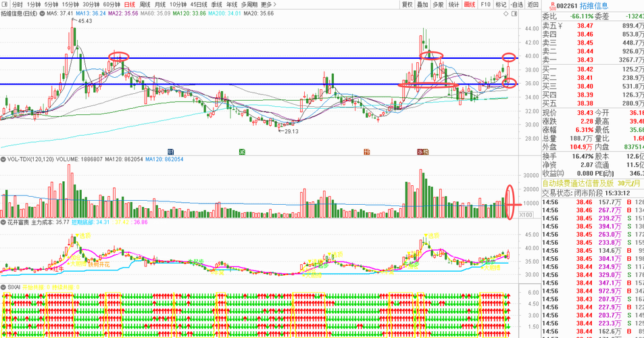Click the 换手 value 16.47%
644x338 pixels.
pyautogui.click(x=583, y=156)
